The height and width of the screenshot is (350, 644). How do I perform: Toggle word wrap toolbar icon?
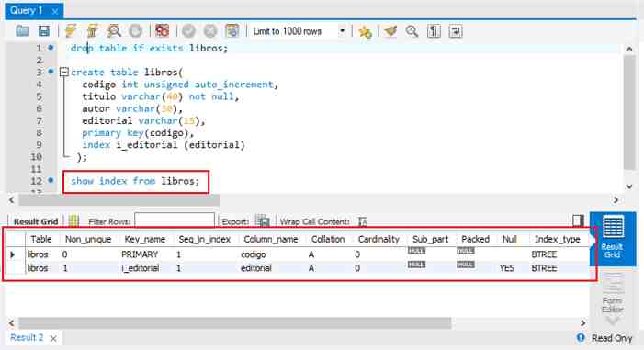(456, 31)
